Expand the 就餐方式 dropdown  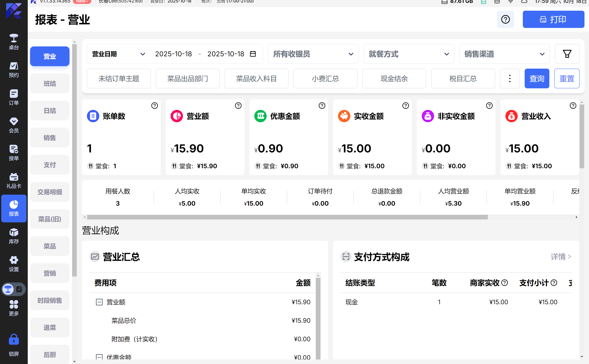pyautogui.click(x=409, y=54)
